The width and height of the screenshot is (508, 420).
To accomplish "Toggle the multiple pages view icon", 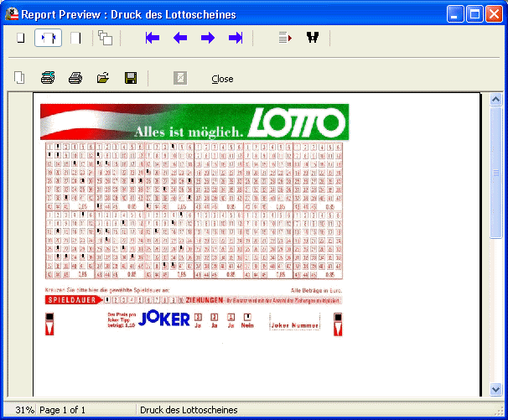I will click(106, 38).
